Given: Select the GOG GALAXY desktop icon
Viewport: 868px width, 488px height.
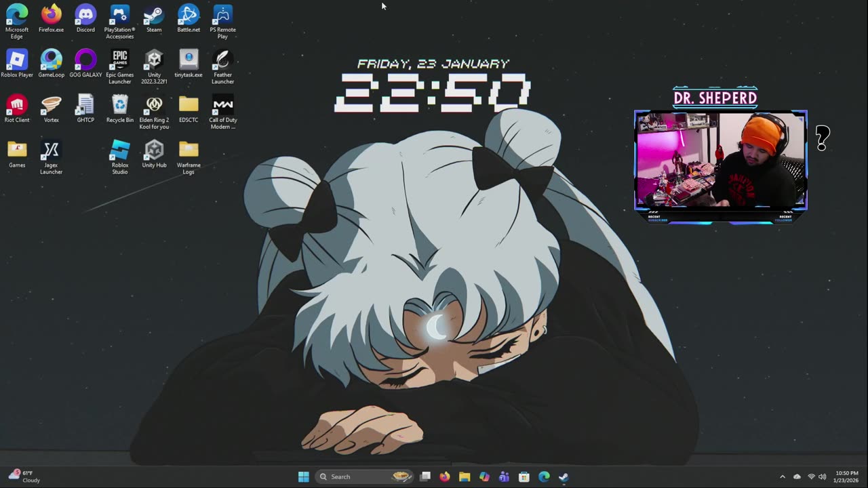Looking at the screenshot, I should pos(85,64).
